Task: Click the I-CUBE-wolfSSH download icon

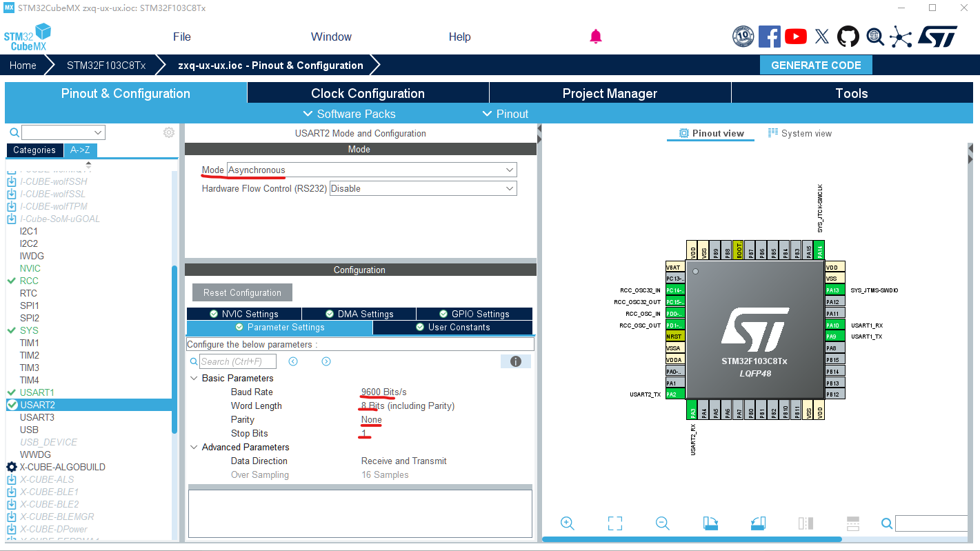Action: pyautogui.click(x=12, y=181)
